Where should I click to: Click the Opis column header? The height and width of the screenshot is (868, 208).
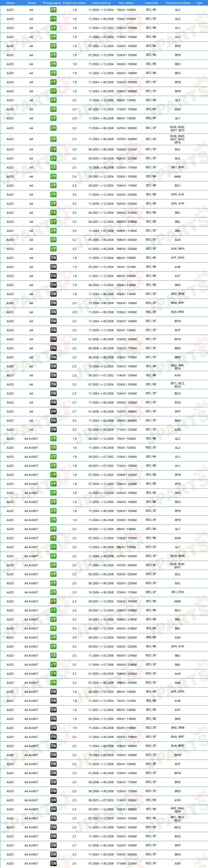199,3
